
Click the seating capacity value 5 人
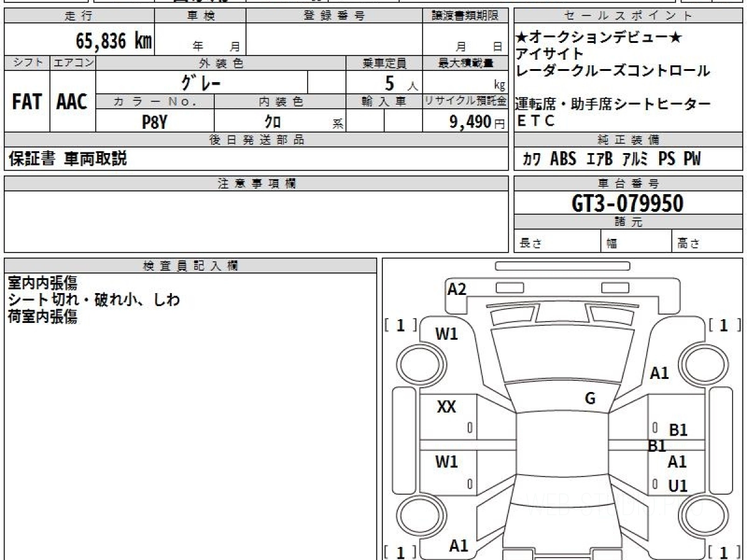[x=401, y=83]
